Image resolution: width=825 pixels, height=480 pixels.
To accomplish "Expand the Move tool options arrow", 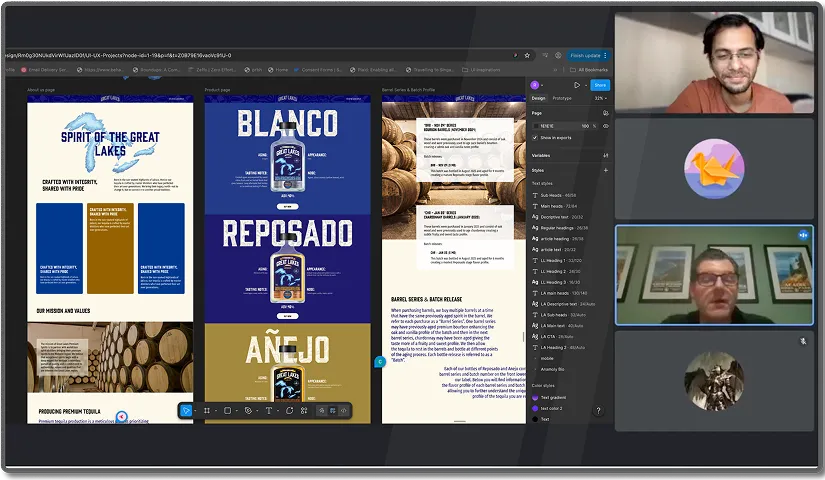I will (195, 411).
